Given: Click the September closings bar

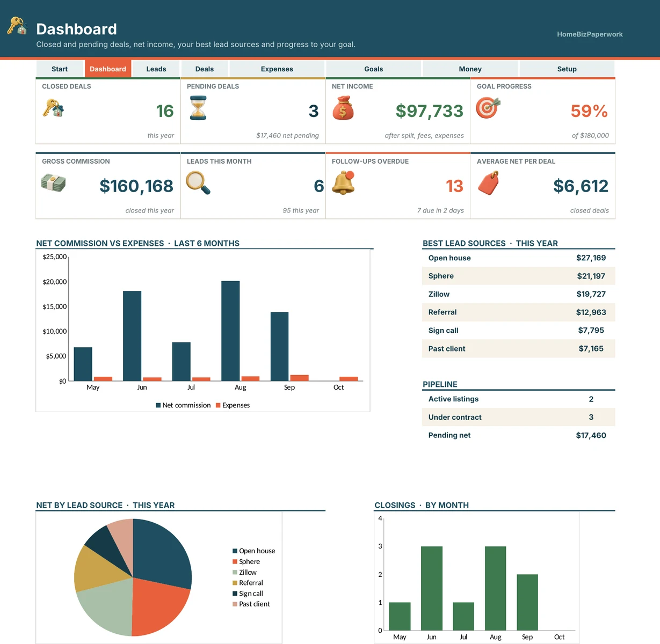Looking at the screenshot, I should (527, 603).
